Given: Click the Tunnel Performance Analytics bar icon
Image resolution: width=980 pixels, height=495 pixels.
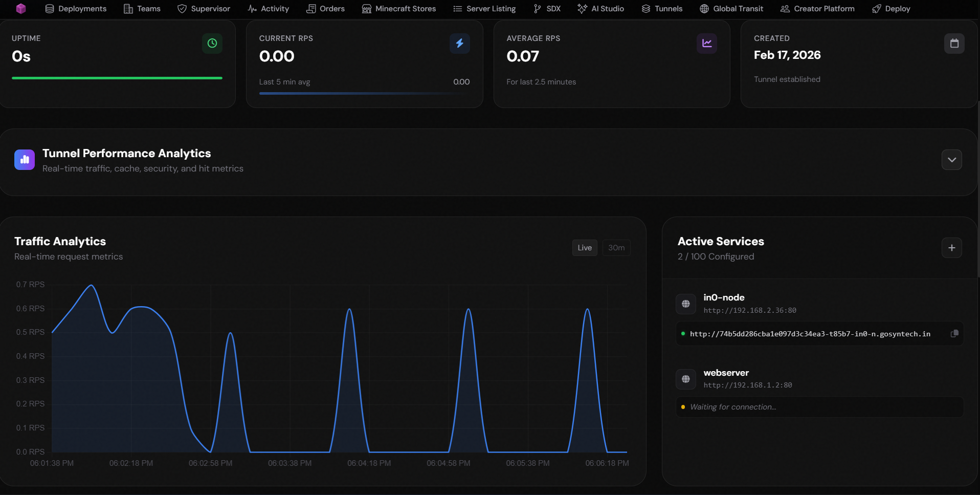Looking at the screenshot, I should 25,160.
